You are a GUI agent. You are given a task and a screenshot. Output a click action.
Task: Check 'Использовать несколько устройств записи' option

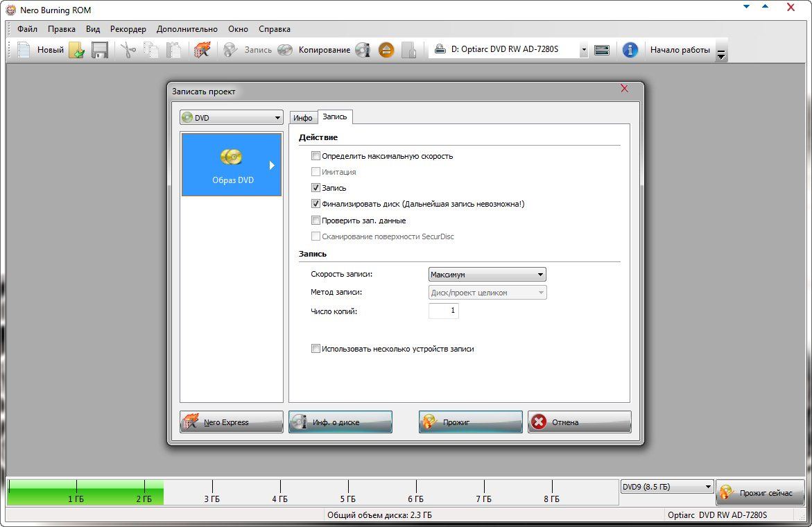[x=316, y=349]
